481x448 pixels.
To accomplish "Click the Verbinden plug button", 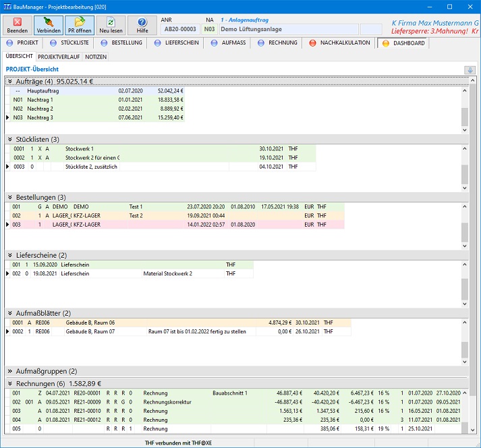I will [49, 25].
